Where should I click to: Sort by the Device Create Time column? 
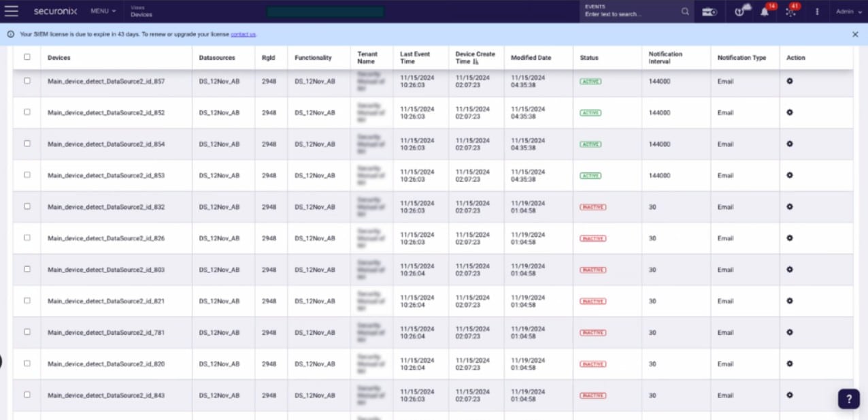pyautogui.click(x=475, y=58)
